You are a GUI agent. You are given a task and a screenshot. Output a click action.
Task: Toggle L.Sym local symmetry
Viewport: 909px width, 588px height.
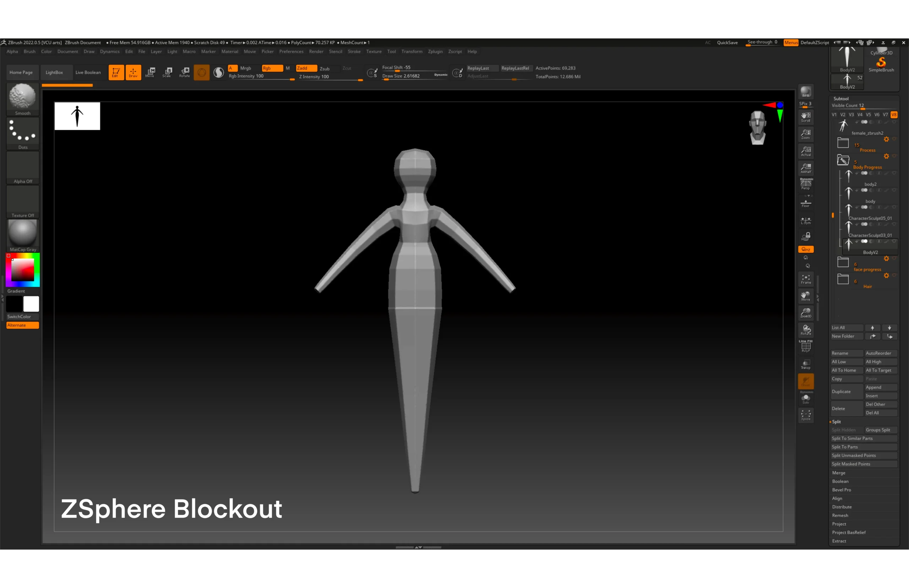(x=806, y=220)
